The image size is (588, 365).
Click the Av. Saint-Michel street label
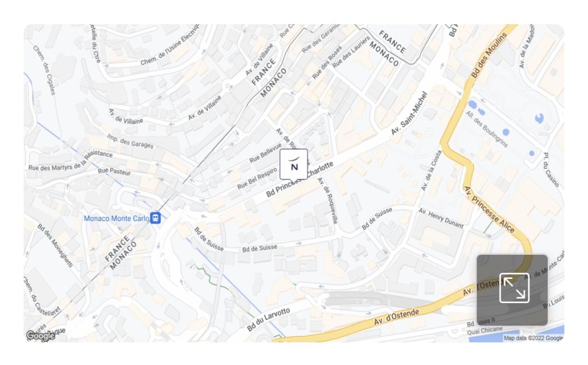pyautogui.click(x=409, y=113)
